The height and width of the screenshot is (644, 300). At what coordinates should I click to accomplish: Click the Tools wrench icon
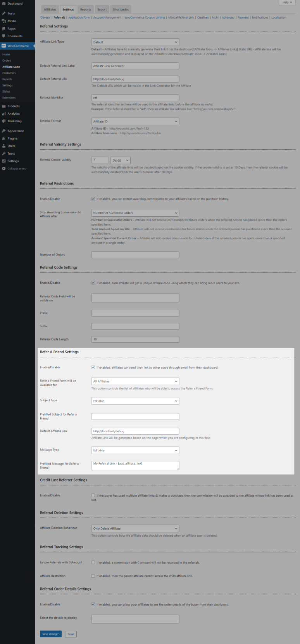tap(3, 154)
